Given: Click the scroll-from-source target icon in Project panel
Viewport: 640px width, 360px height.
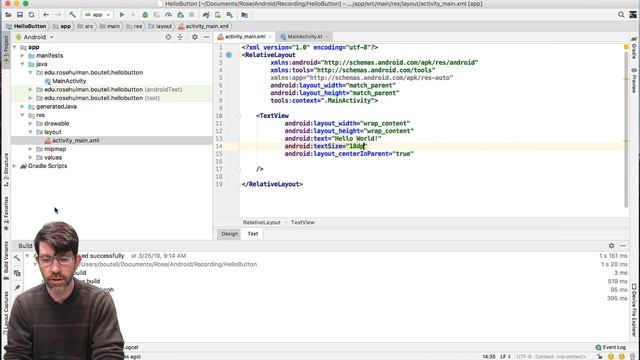Looking at the screenshot, I should 168,37.
